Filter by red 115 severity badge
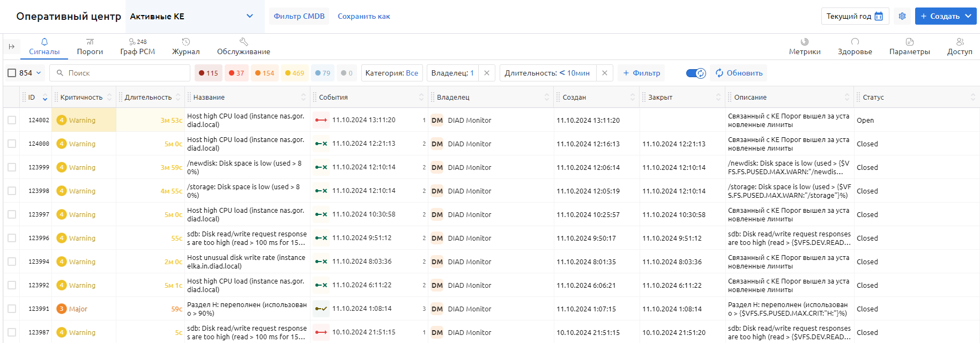Viewport: 980px width, 343px height. [208, 73]
